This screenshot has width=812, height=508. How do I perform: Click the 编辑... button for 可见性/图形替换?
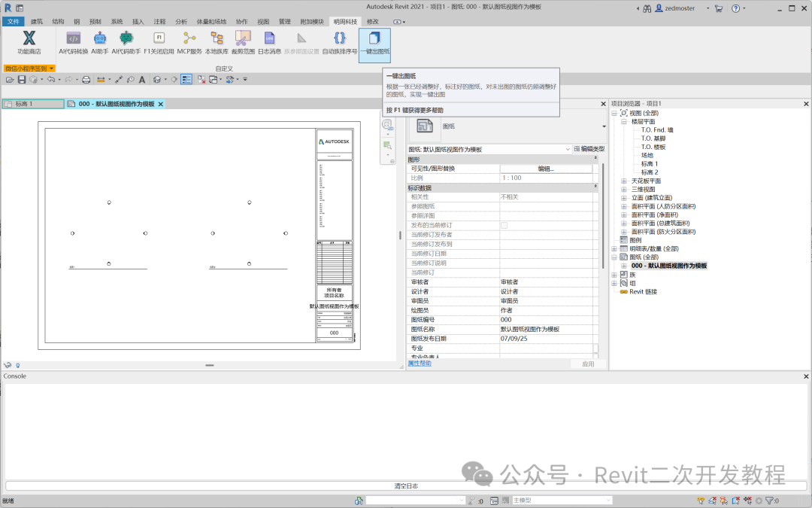point(546,169)
